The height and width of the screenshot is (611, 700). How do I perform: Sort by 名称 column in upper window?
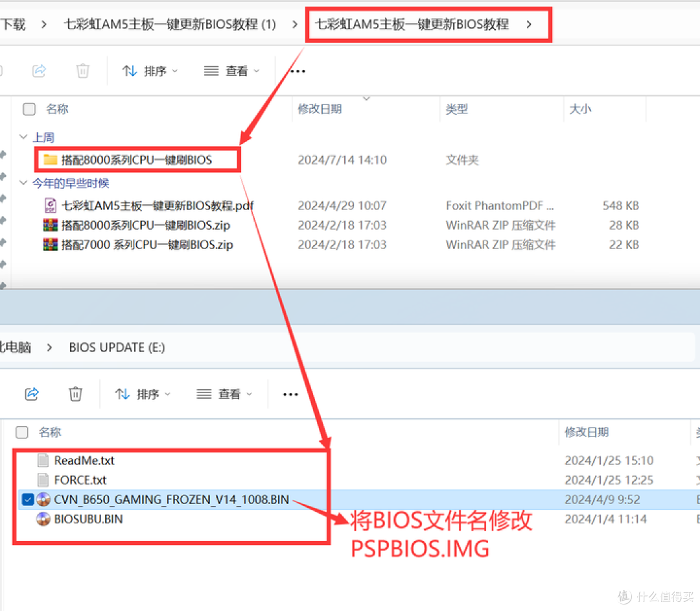57,109
